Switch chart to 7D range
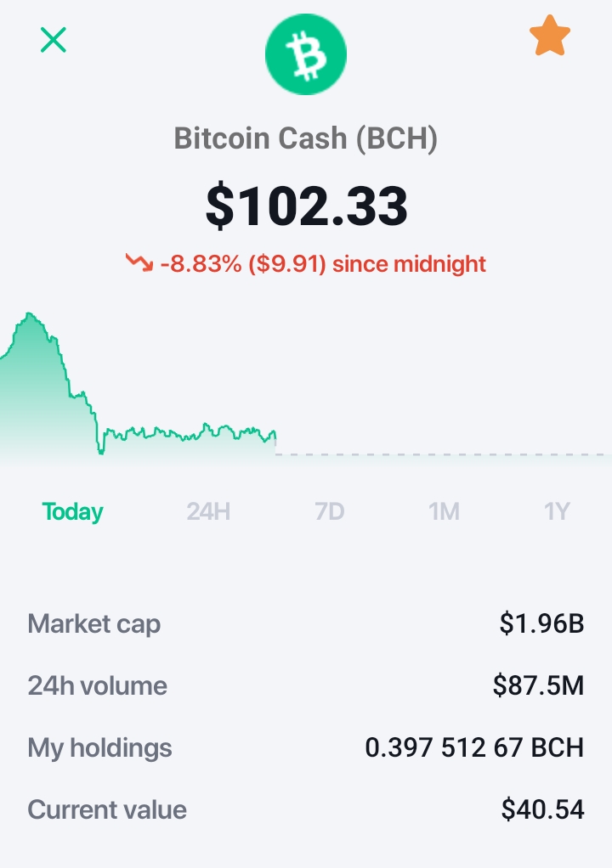This screenshot has width=612, height=868. tap(330, 511)
